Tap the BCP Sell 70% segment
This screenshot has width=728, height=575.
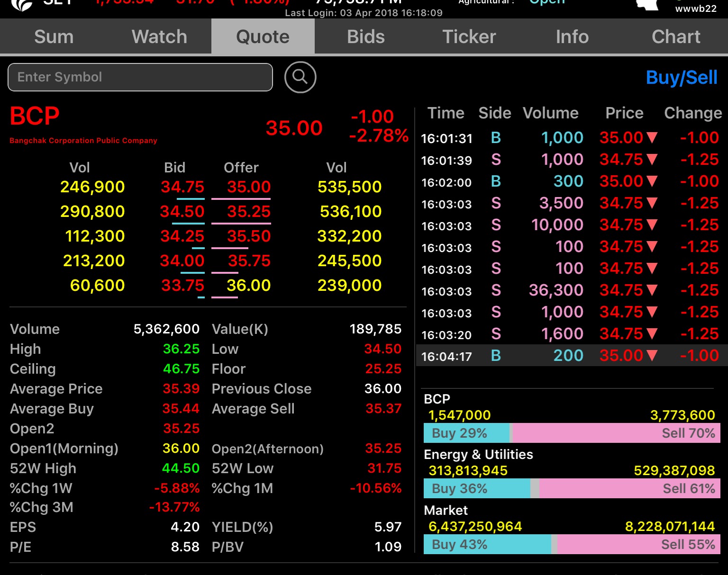(x=617, y=433)
